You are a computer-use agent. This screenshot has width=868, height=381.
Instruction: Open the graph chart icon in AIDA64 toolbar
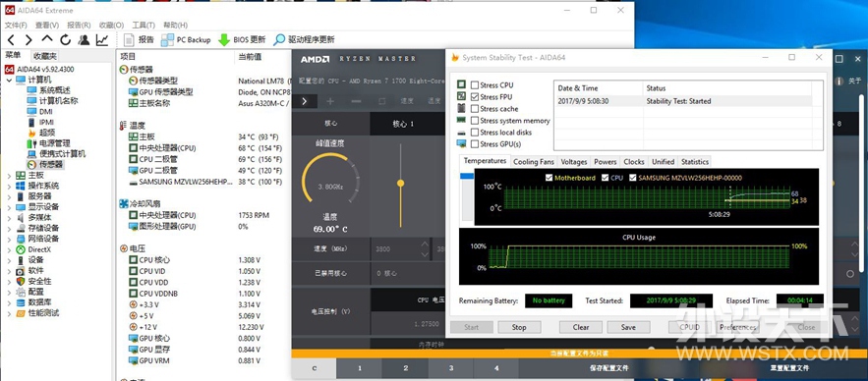pyautogui.click(x=102, y=40)
